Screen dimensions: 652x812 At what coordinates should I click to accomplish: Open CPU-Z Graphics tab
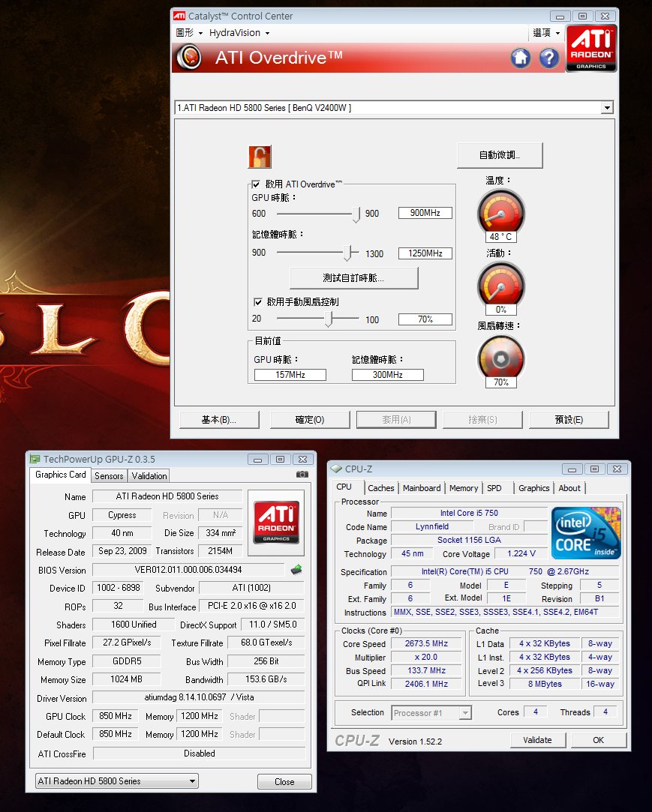(x=534, y=488)
